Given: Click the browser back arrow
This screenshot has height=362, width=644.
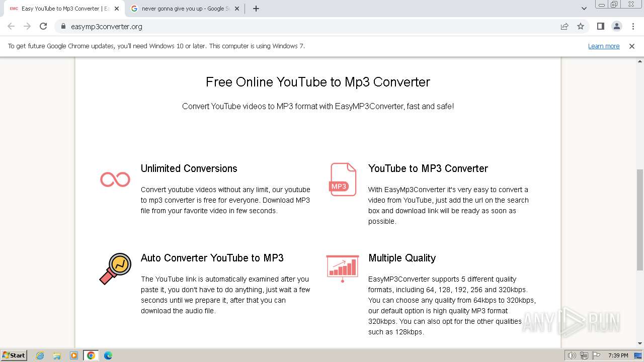Looking at the screenshot, I should click(x=11, y=26).
